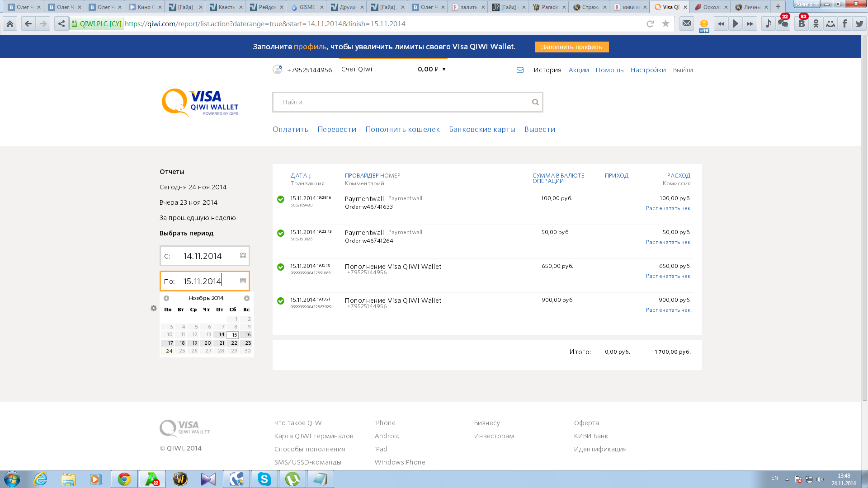Expand the Счет Qiwi balance dropdown arrow
The image size is (868, 488).
coord(444,69)
